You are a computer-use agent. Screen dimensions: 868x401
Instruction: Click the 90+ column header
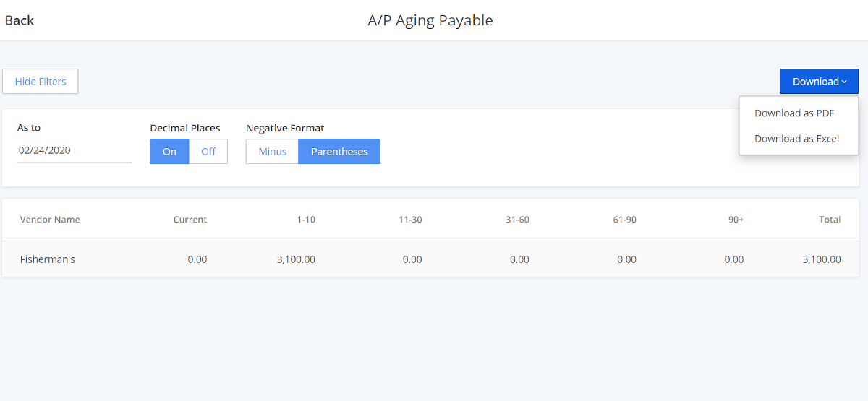tap(736, 220)
